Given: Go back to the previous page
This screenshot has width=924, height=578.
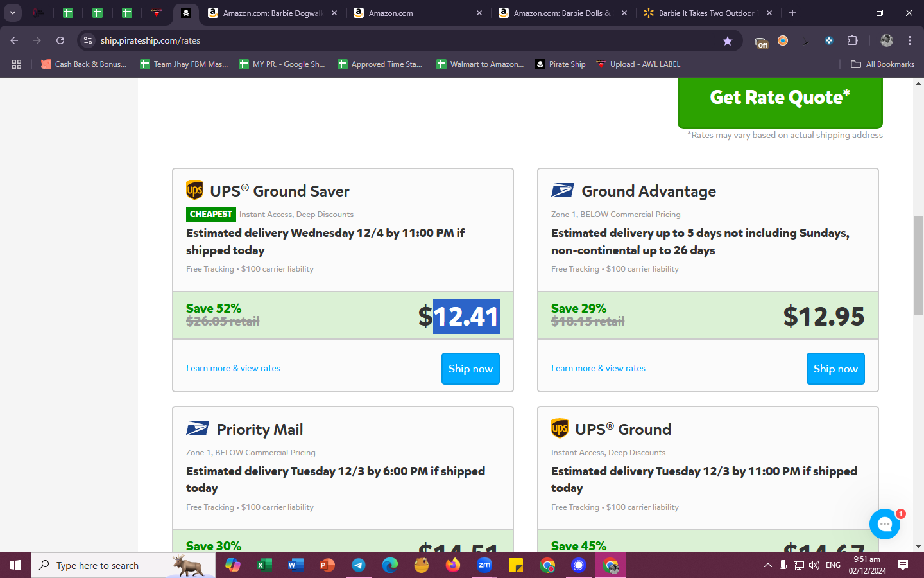Looking at the screenshot, I should coord(14,40).
